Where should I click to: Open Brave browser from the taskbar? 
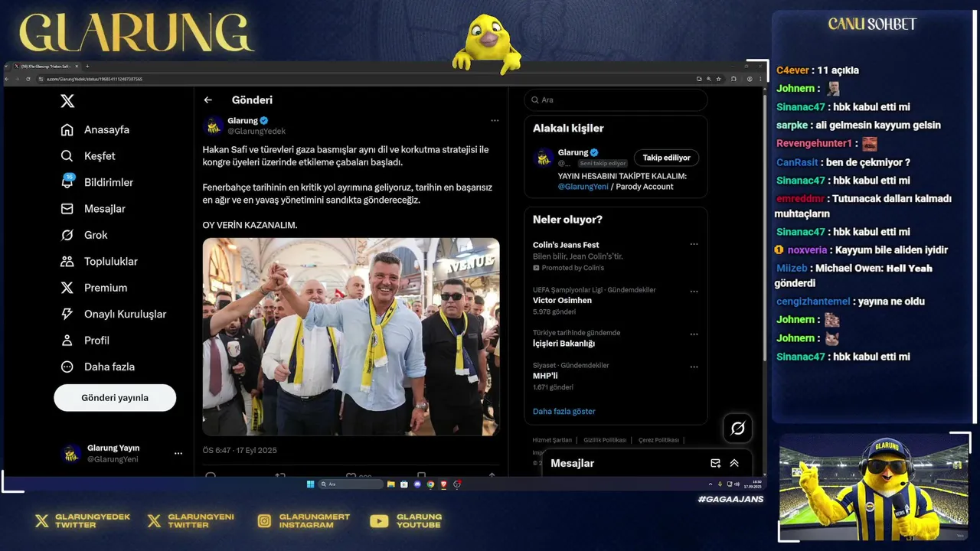(x=443, y=484)
